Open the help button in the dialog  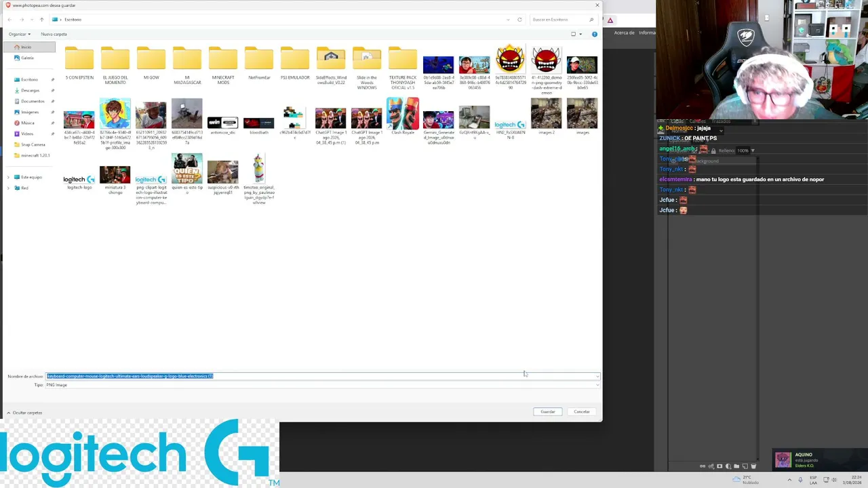tap(595, 34)
